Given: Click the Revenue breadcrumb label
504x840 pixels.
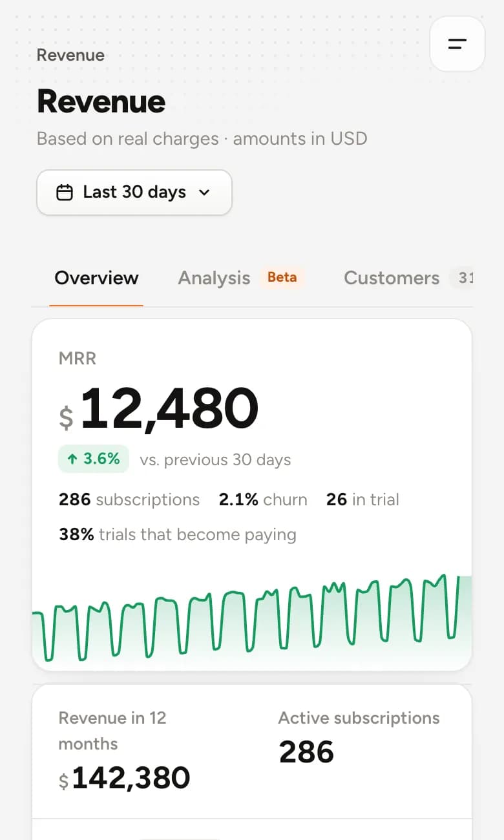Looking at the screenshot, I should pos(70,55).
